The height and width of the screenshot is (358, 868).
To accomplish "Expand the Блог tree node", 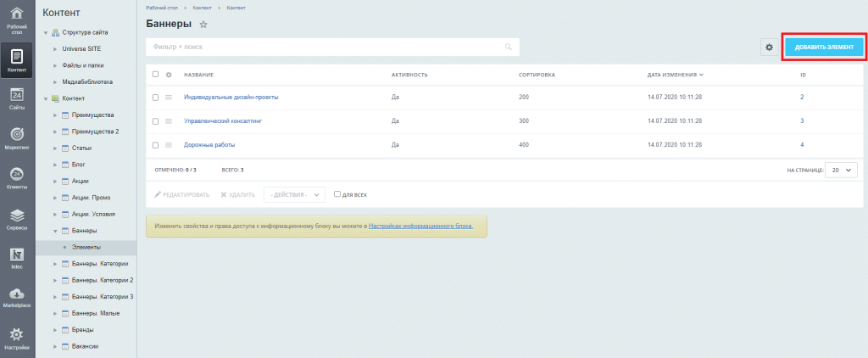I will pos(56,163).
